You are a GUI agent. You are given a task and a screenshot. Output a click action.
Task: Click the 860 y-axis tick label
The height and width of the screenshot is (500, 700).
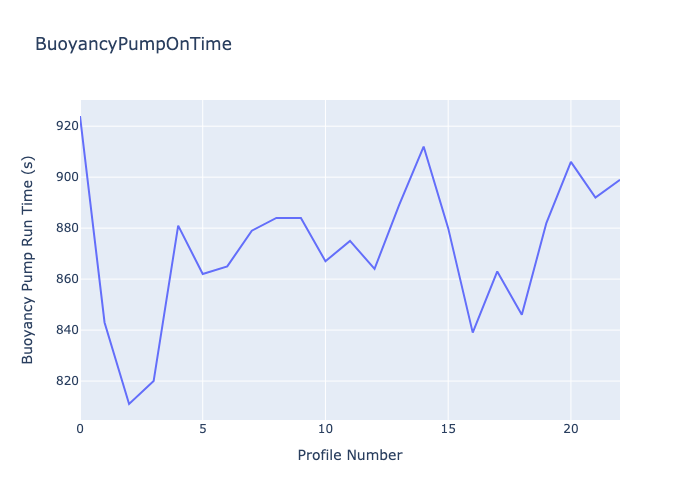(x=68, y=279)
